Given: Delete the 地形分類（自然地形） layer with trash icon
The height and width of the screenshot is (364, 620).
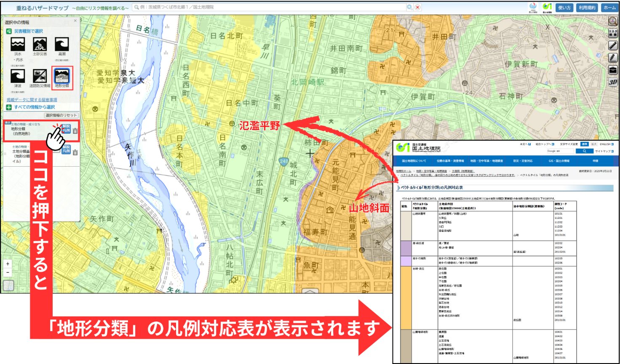Looking at the screenshot, I should pyautogui.click(x=75, y=131).
